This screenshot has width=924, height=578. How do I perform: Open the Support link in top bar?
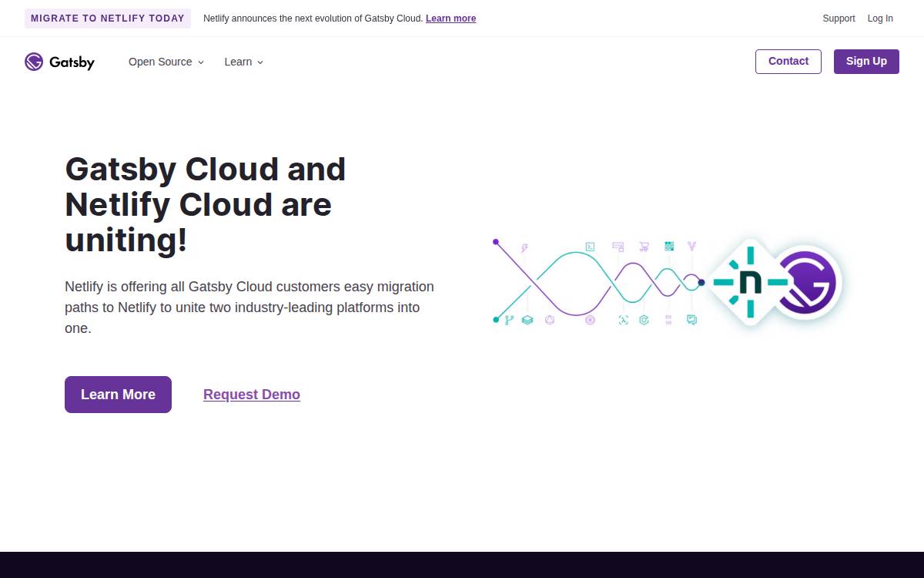pyautogui.click(x=839, y=18)
